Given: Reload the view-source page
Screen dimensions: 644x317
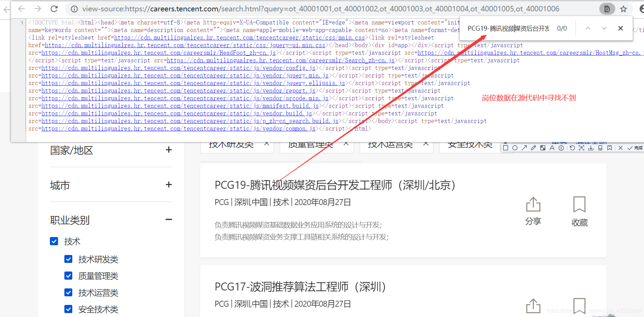Looking at the screenshot, I should click(54, 9).
